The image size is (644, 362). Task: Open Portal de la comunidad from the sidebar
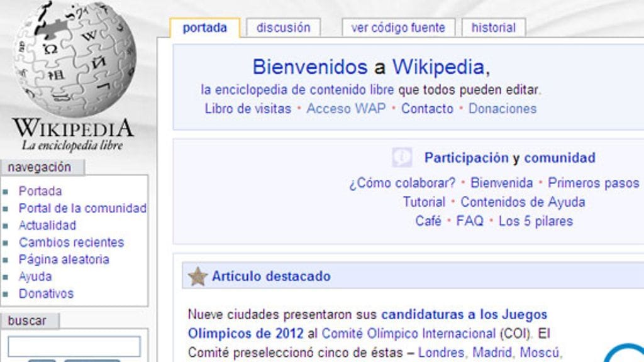point(82,208)
